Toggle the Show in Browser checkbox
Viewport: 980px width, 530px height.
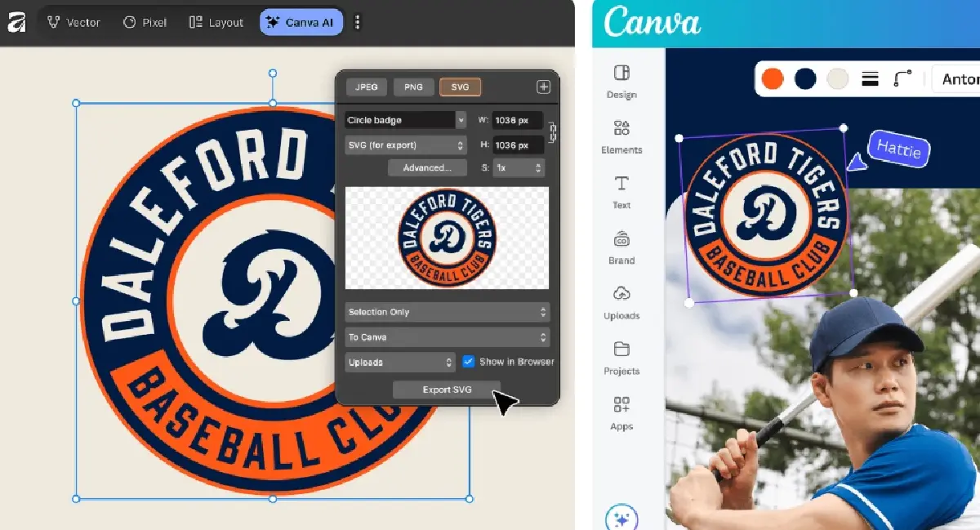[468, 361]
